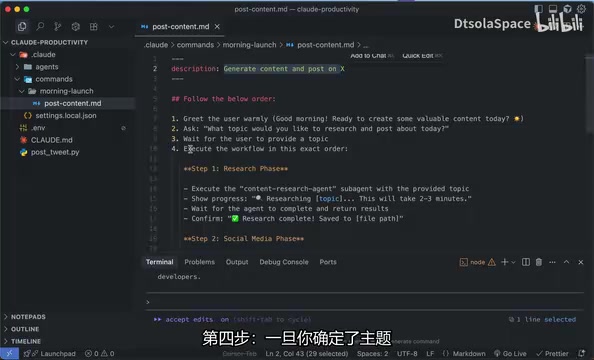
Task: Click the terminal warning triangle icon
Action: pos(492,262)
